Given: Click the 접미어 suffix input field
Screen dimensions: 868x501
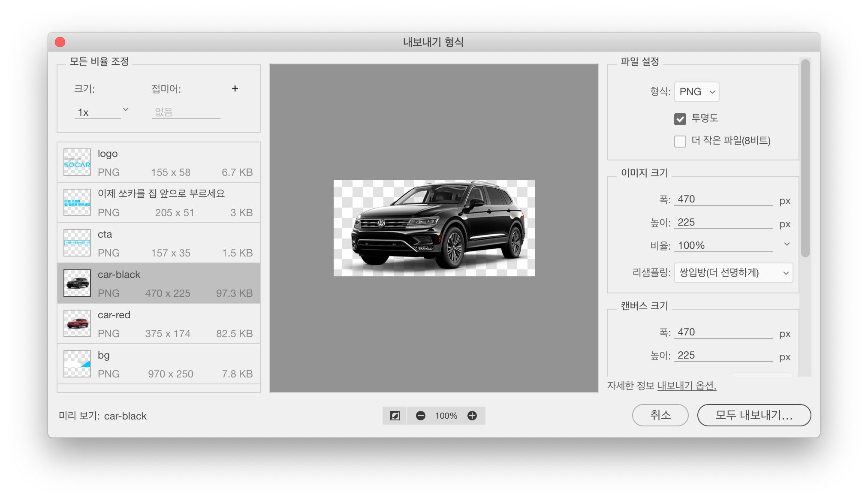Looking at the screenshot, I should 186,112.
